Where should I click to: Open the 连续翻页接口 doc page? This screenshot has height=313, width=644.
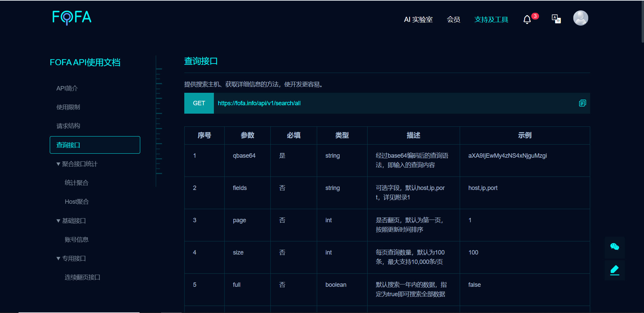82,277
